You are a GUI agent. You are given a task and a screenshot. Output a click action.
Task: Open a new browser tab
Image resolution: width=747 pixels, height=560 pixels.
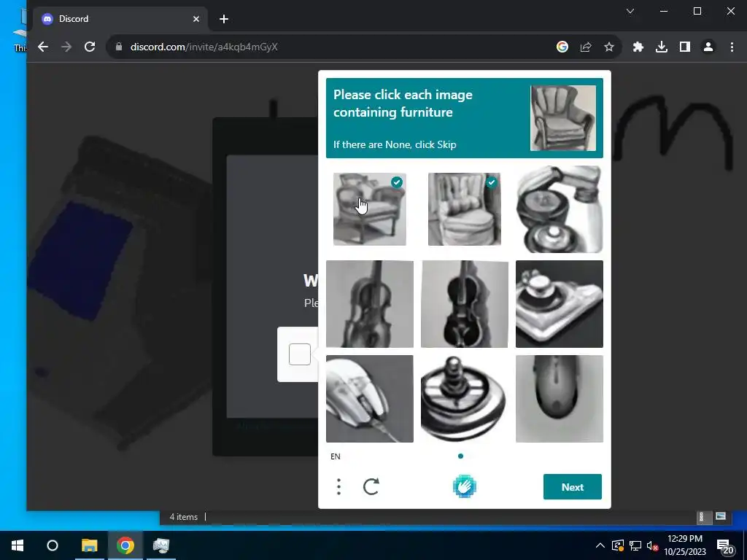tap(224, 19)
